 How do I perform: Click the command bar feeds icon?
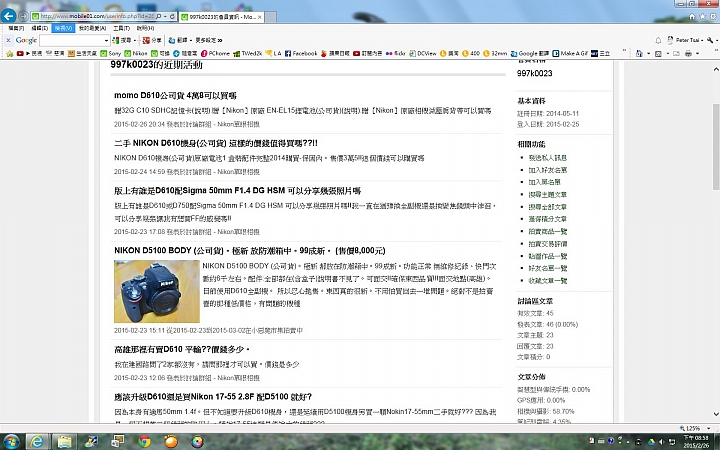coord(658,53)
